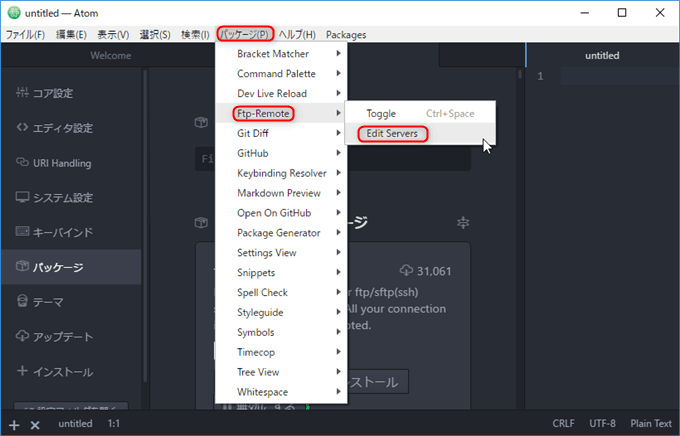Choose Styleguide menu entry
Screen dimensions: 680x436
pos(281,312)
